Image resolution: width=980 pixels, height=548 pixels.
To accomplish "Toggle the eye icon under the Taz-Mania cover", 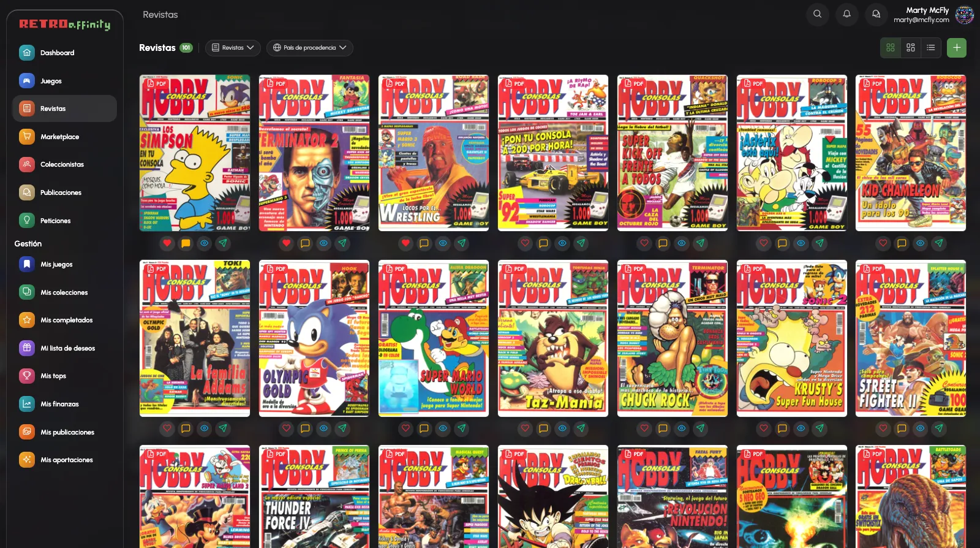I will click(x=562, y=428).
